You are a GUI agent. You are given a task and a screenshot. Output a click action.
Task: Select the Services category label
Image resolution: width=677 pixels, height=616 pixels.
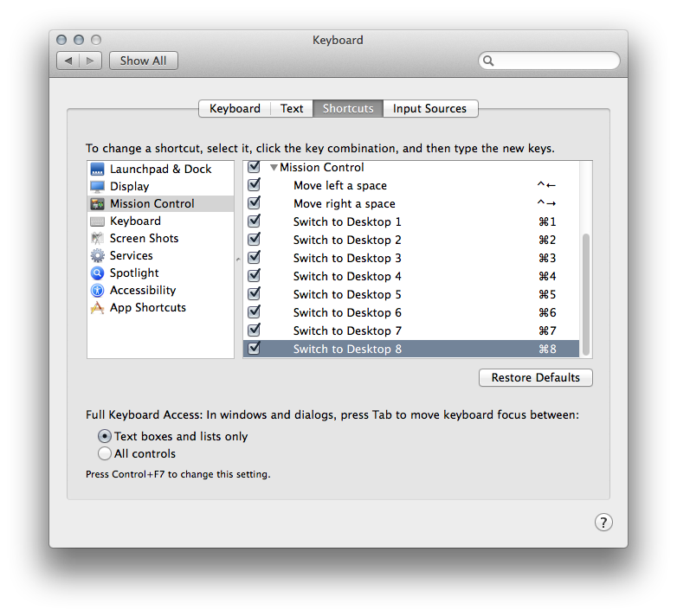tap(132, 255)
